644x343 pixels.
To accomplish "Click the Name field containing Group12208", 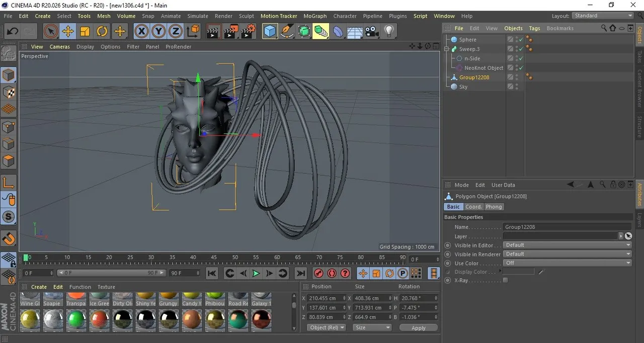I will pyautogui.click(x=568, y=227).
